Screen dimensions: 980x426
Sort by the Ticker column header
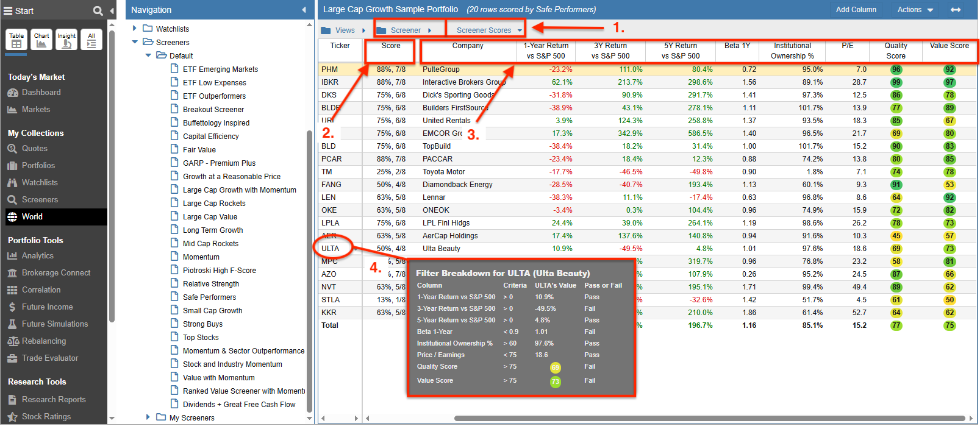point(340,46)
